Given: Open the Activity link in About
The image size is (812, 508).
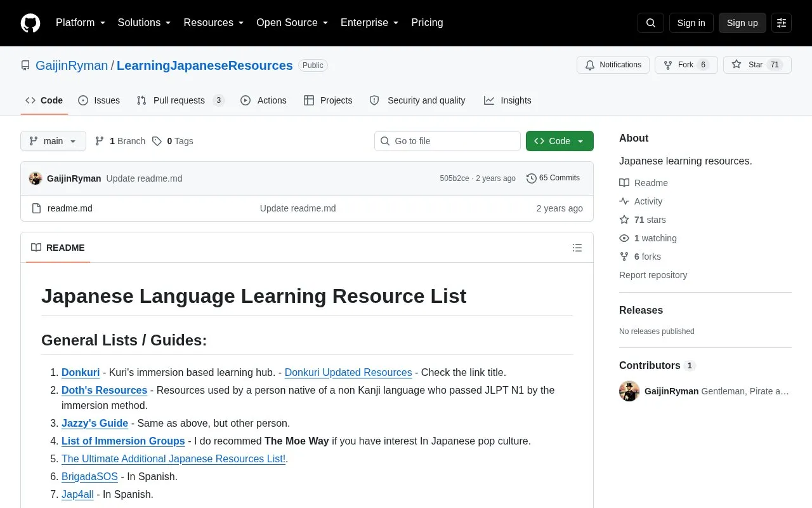Looking at the screenshot, I should (x=641, y=201).
